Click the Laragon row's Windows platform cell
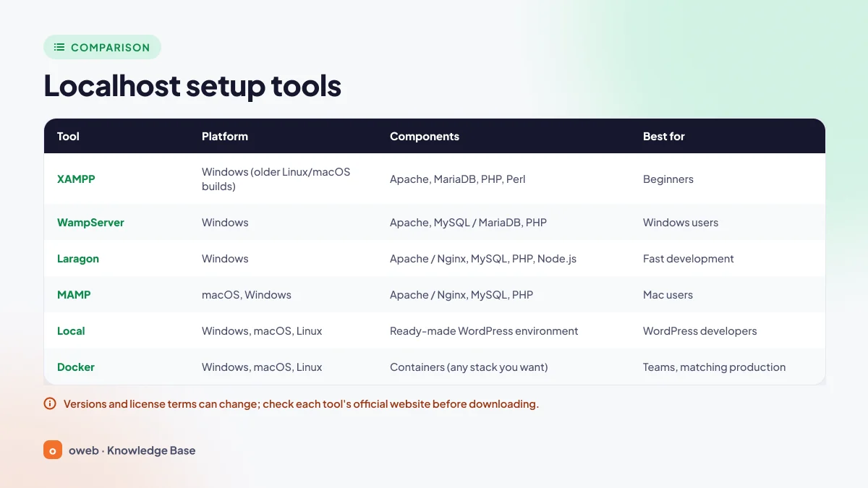868x488 pixels. click(x=225, y=259)
